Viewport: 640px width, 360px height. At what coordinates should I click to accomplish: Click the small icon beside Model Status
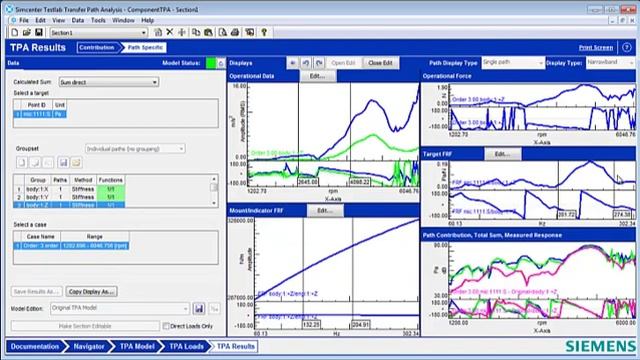221,63
